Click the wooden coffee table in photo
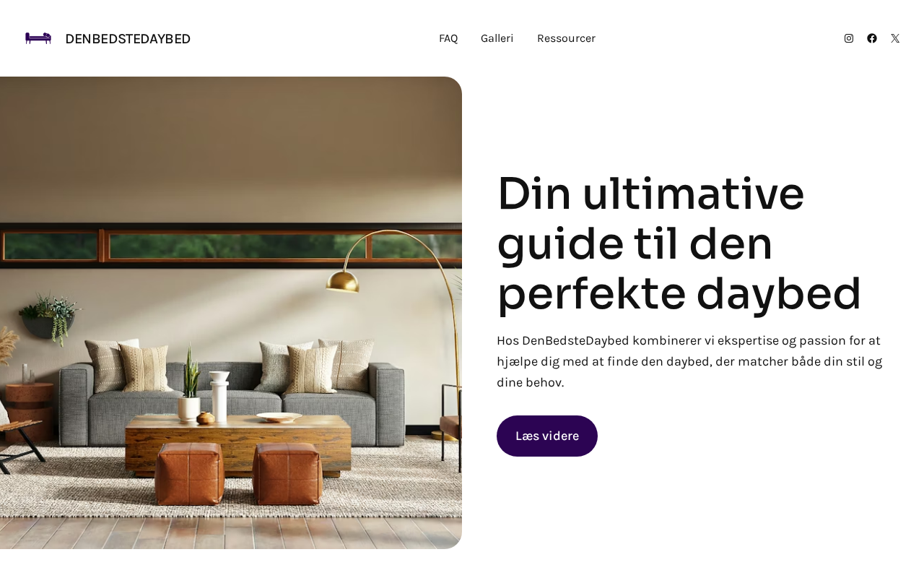The height and width of the screenshot is (578, 924). (238, 442)
